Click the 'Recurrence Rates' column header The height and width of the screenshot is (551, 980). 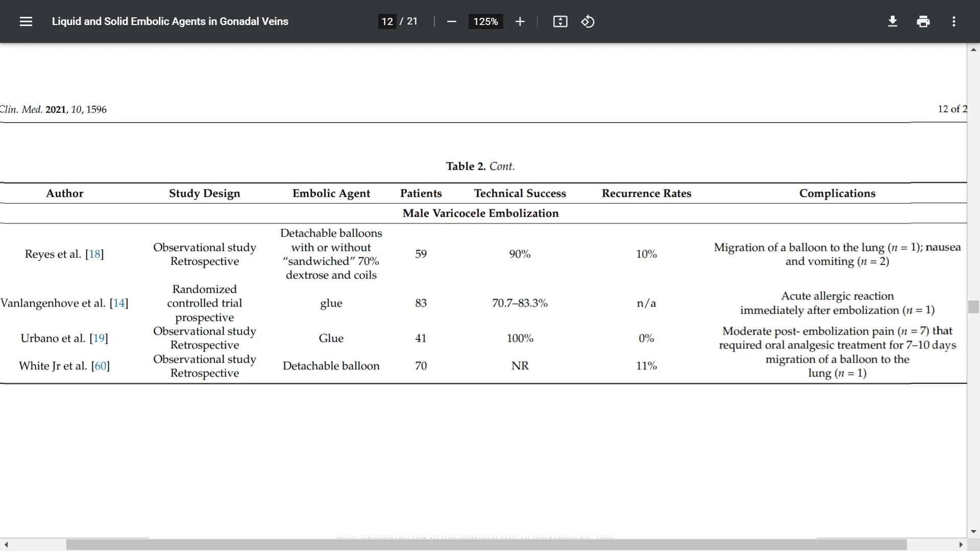[647, 193]
